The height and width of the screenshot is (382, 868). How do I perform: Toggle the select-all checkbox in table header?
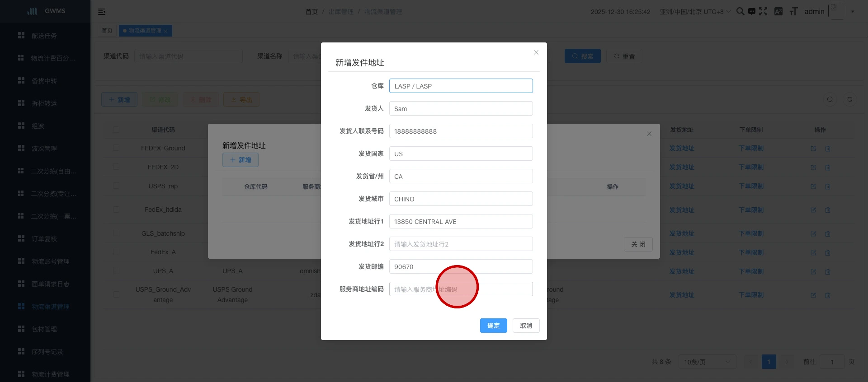click(x=116, y=130)
